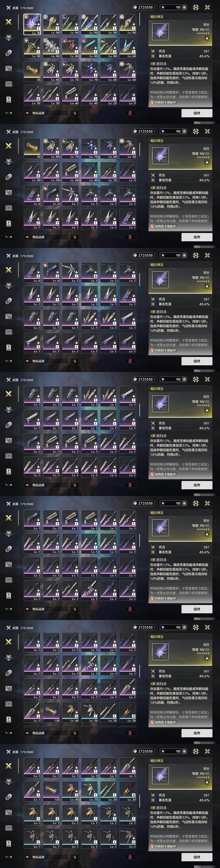Screen dimensions: 220x868
Task: Expand the bottommost 物品品质 dropdown
Action: click(x=46, y=857)
